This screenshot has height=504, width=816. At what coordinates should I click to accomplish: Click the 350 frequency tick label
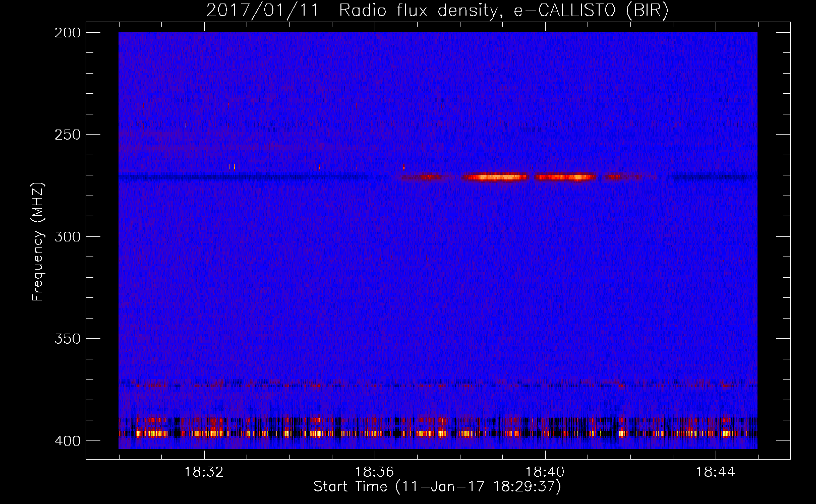coord(67,339)
